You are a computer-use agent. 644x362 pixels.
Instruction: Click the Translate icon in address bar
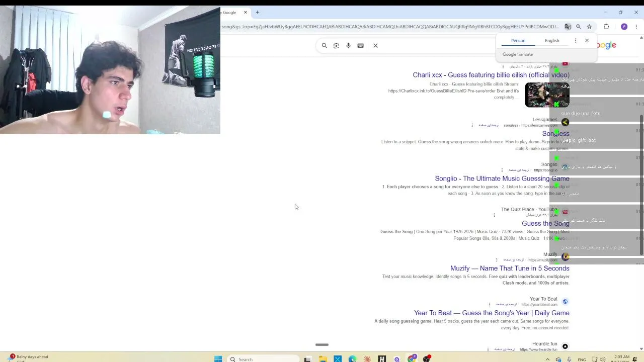tap(568, 27)
